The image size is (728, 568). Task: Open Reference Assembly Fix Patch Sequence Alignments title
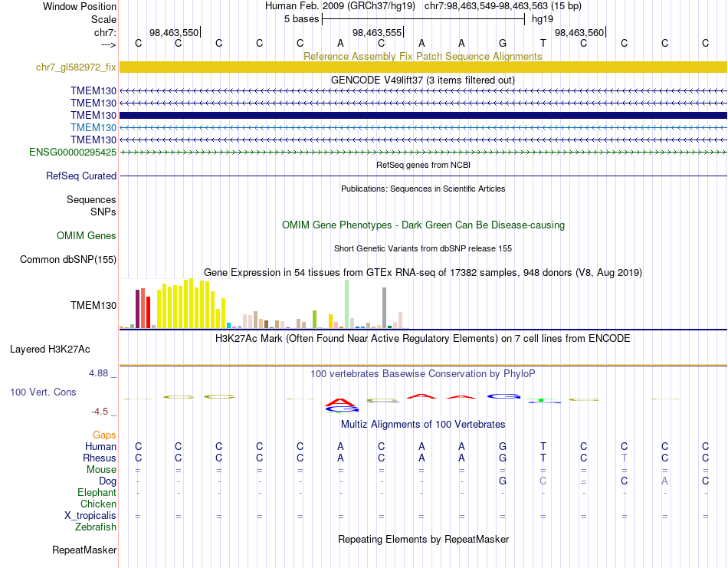click(423, 56)
